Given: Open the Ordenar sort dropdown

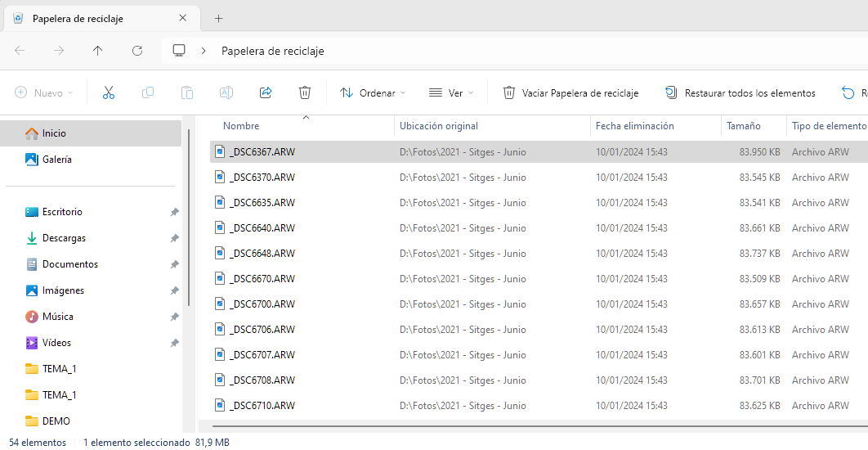Looking at the screenshot, I should (373, 93).
